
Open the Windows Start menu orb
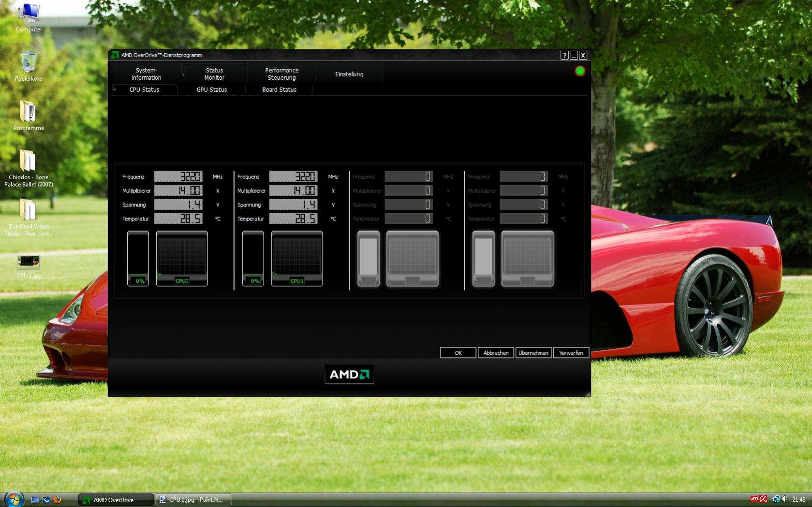(14, 499)
